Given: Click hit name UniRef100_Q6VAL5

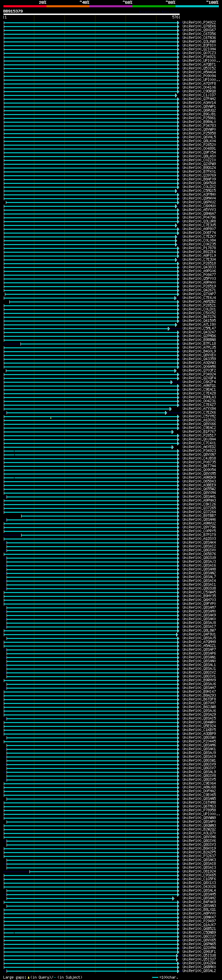Looking at the screenshot, I should coord(199,137).
